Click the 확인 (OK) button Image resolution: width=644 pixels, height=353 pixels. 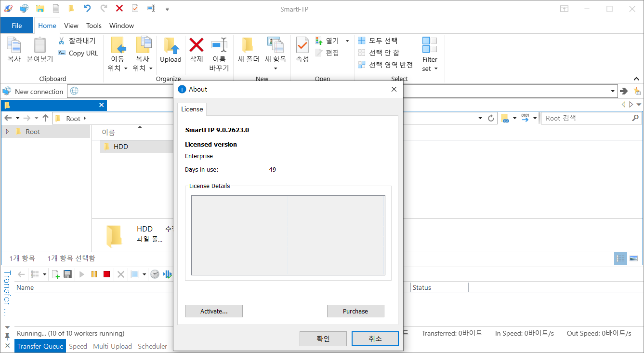click(x=323, y=339)
